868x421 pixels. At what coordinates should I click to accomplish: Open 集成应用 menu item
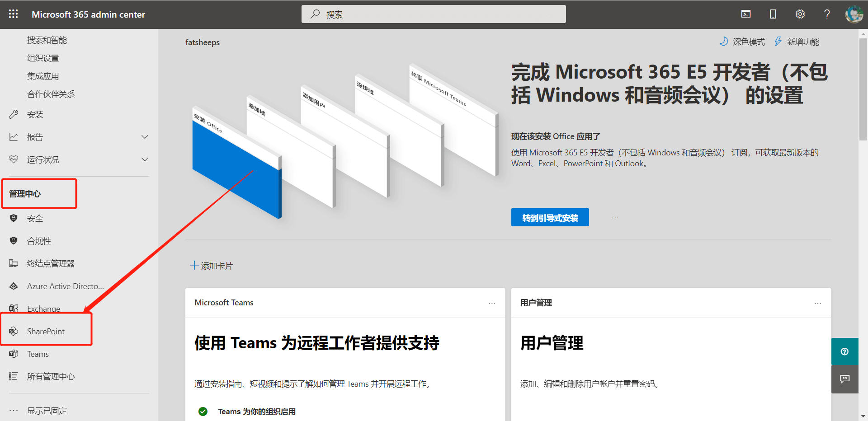[x=43, y=76]
